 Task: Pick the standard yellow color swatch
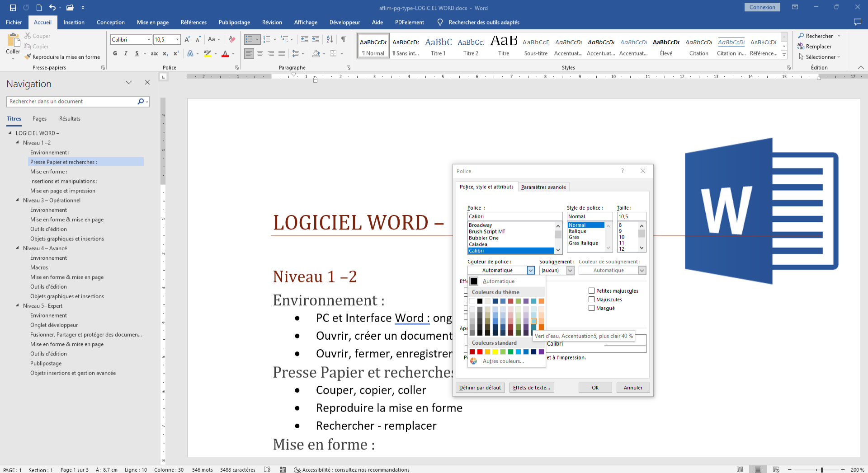pyautogui.click(x=495, y=352)
